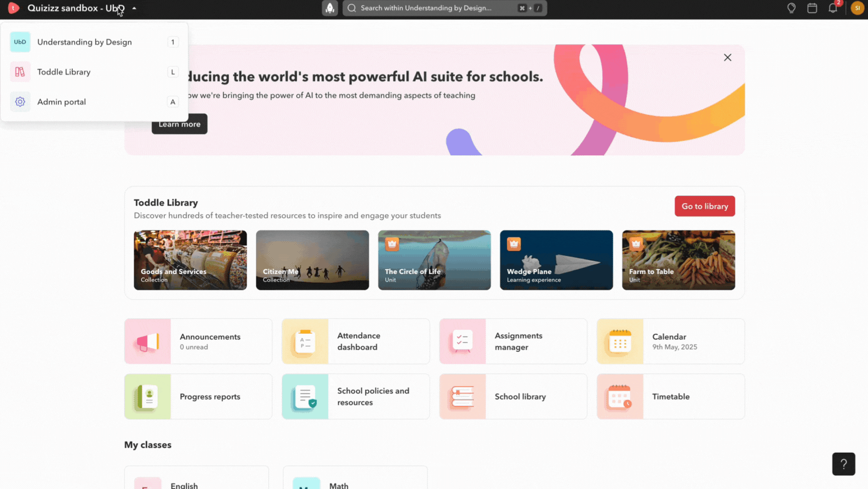Open the notifications bell icon

[833, 8]
